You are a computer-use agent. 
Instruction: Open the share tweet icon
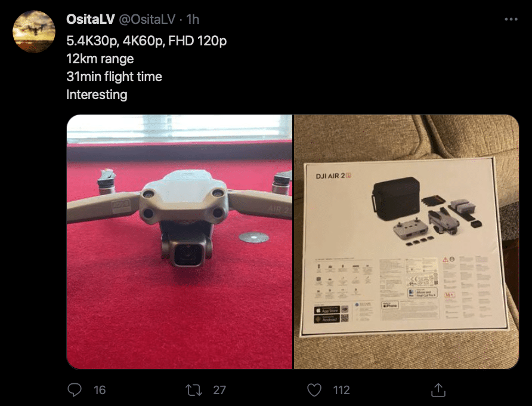coord(438,390)
